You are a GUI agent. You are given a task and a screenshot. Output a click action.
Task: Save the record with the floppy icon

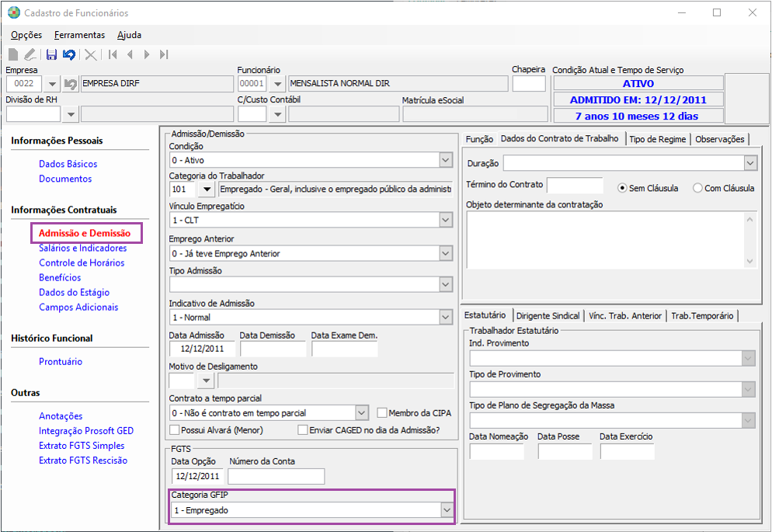pos(52,54)
